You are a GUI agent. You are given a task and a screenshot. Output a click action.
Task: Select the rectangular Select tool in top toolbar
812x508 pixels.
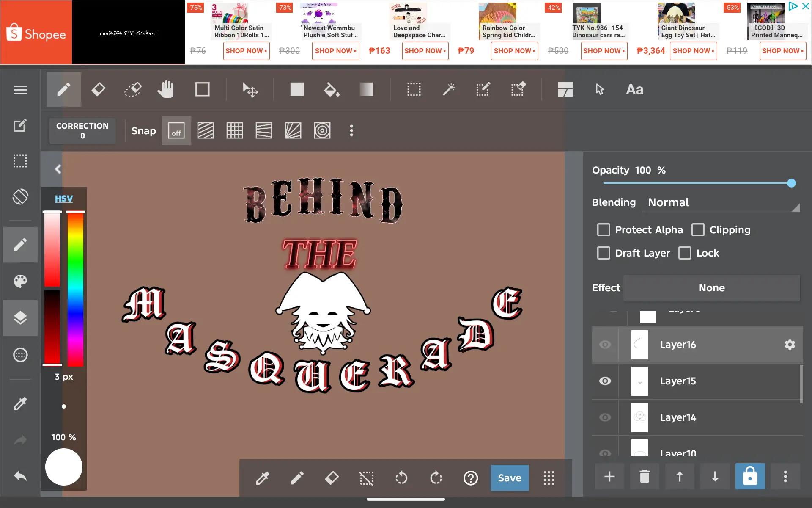point(414,89)
